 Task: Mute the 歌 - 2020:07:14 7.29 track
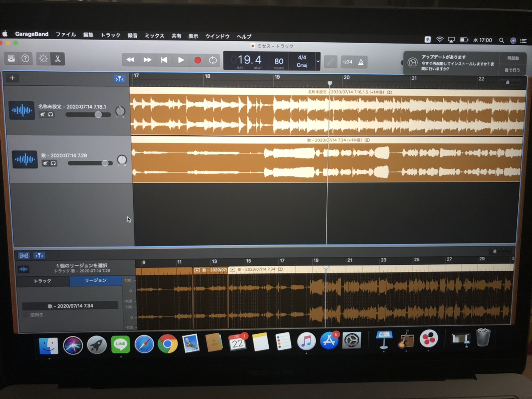tap(45, 164)
